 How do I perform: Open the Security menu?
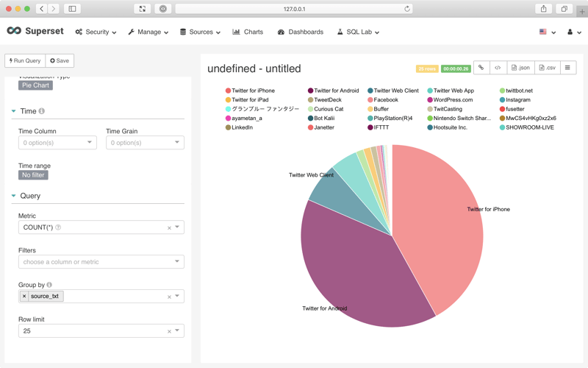pyautogui.click(x=96, y=32)
